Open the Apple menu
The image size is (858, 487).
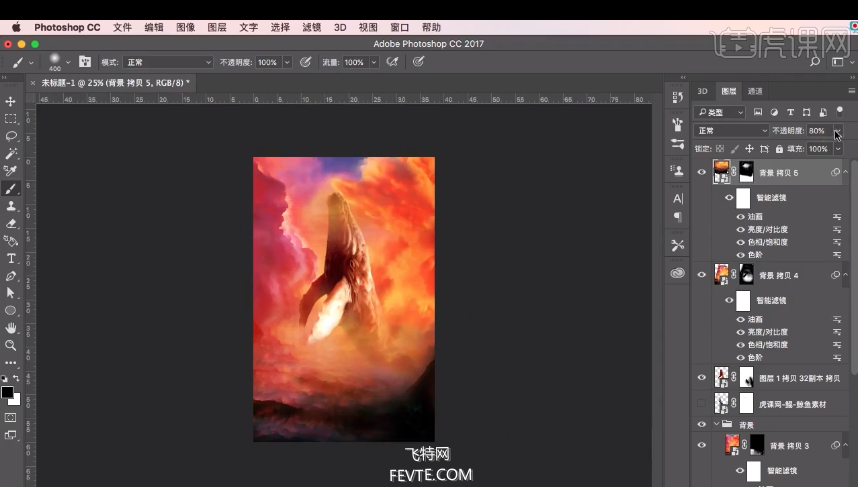pos(16,27)
